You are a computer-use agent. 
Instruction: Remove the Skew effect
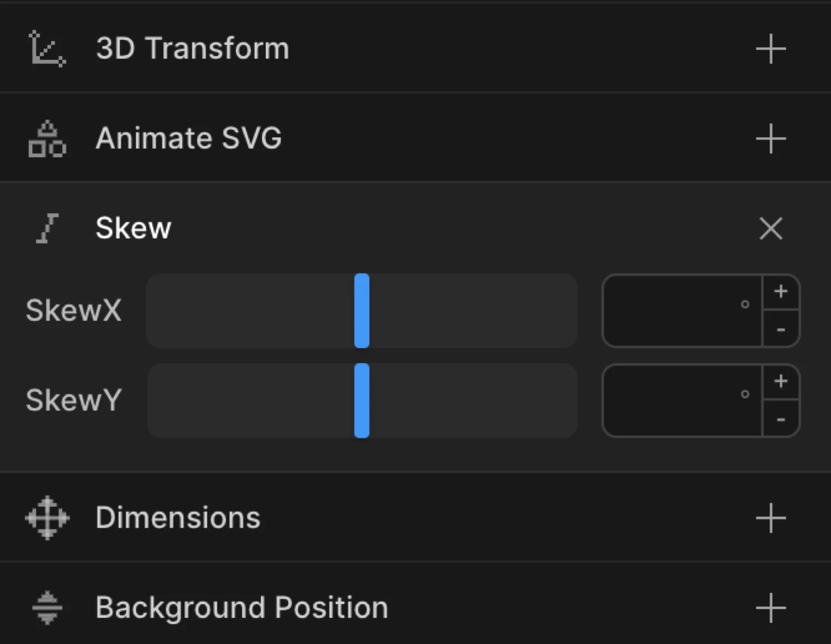pos(771,228)
